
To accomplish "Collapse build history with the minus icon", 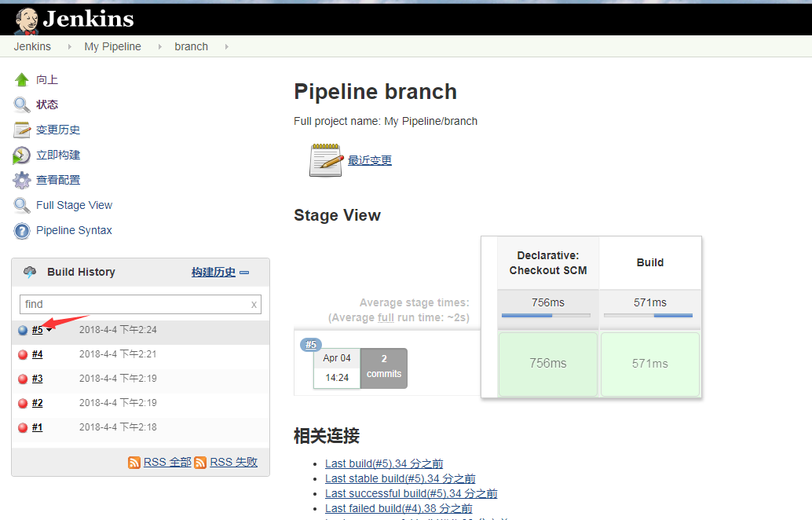I will [244, 273].
